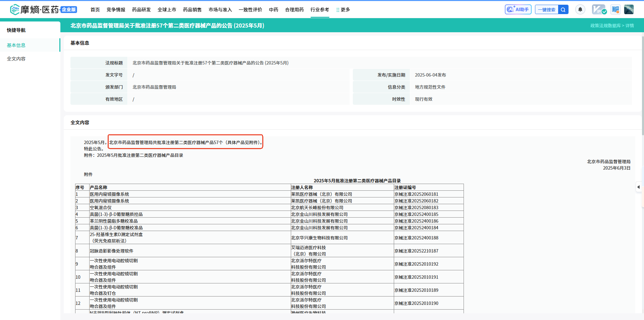The height and width of the screenshot is (320, 644).
Task: Click the 产品名称 column header
Action: click(x=98, y=187)
